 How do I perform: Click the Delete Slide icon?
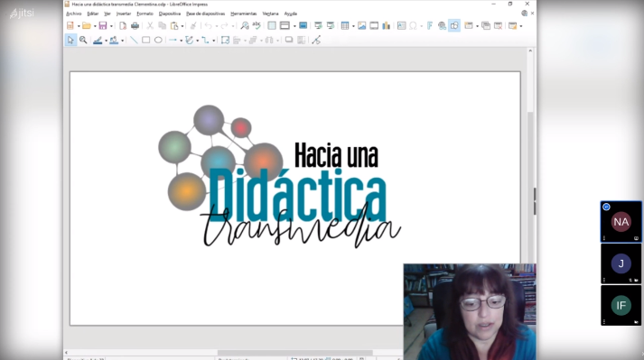499,26
